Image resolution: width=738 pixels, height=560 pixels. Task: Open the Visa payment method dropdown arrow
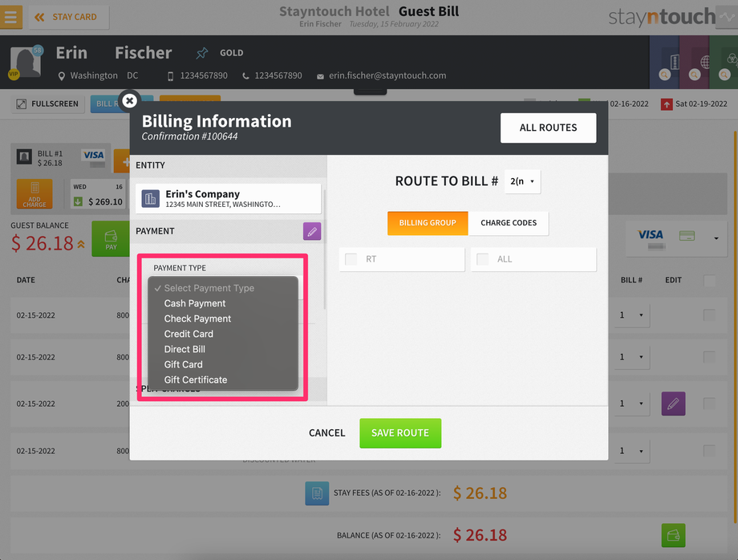pyautogui.click(x=716, y=238)
